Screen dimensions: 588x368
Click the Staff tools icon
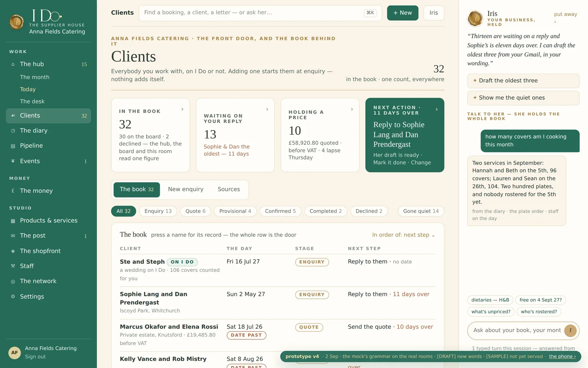13,266
